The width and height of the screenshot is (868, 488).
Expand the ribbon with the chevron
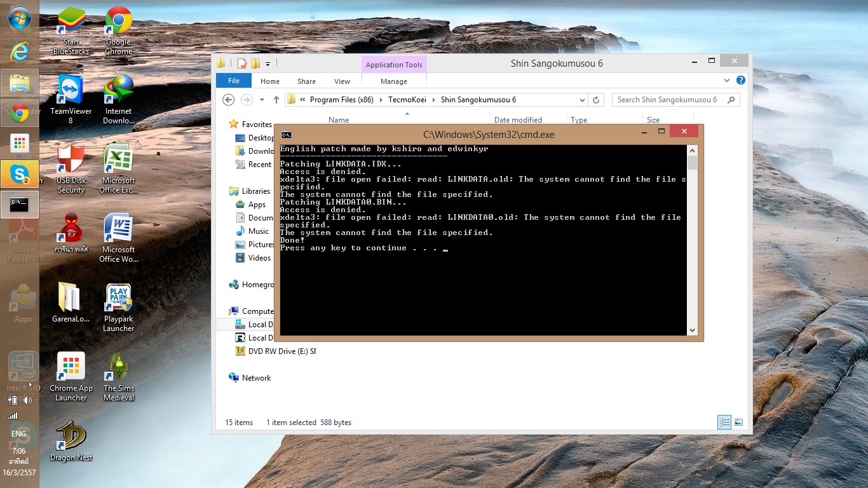point(727,81)
